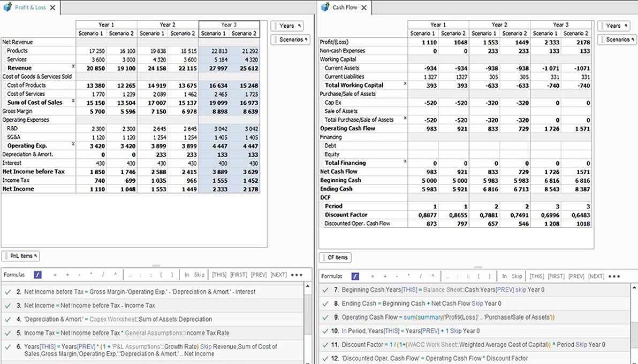The image size is (638, 364).
Task: Open the Years dimension selector in Profit & Loss
Action: (287, 26)
